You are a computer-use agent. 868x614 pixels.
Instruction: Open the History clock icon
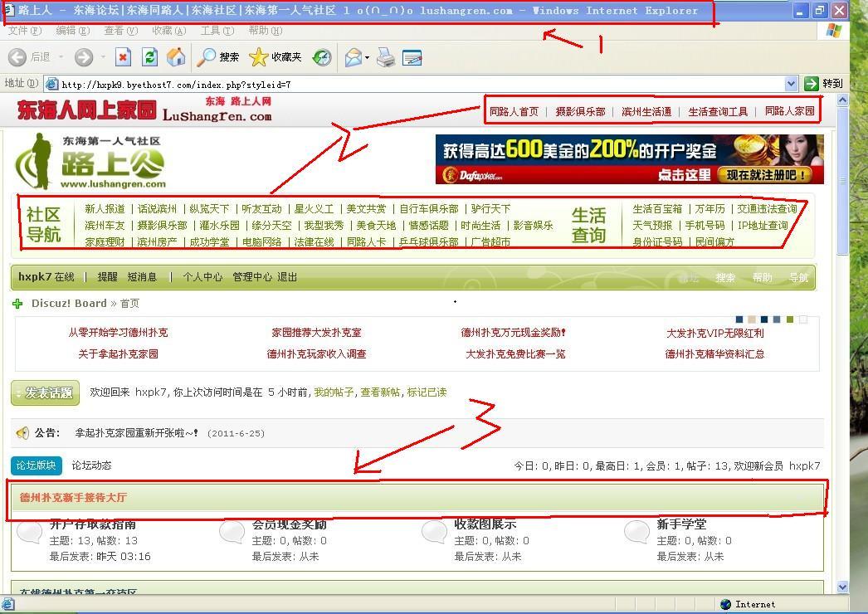click(322, 57)
